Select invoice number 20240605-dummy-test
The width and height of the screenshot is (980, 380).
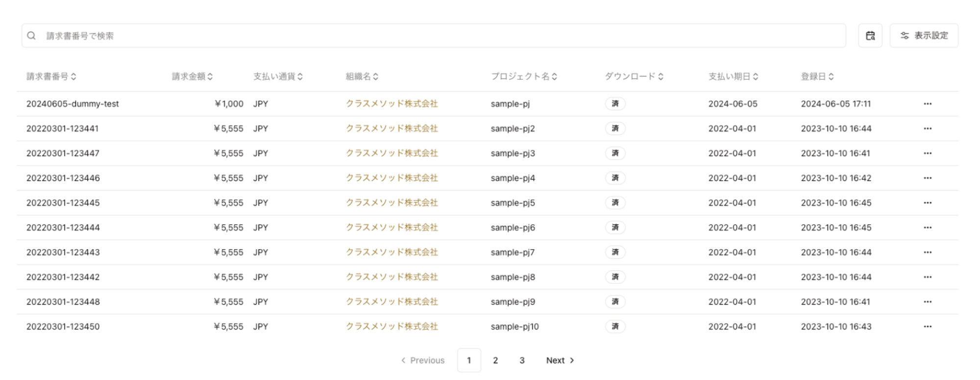[73, 104]
